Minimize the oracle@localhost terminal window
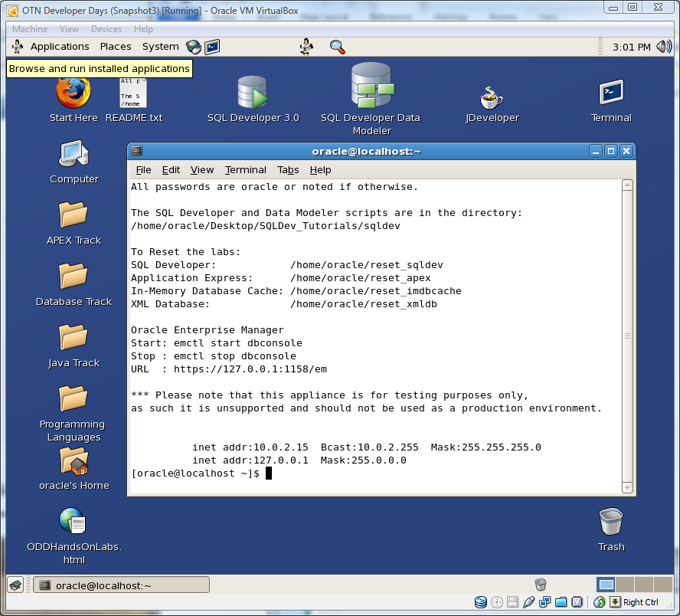The height and width of the screenshot is (616, 680). pyautogui.click(x=596, y=151)
